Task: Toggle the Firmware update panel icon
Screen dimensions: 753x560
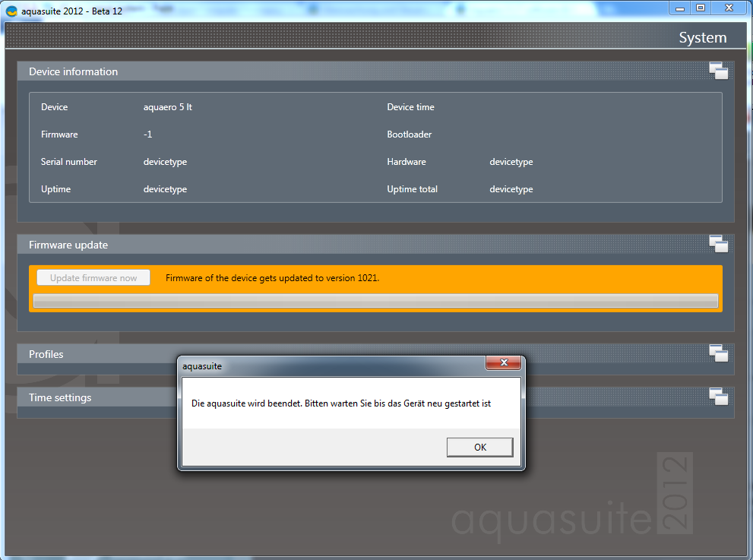Action: [x=718, y=245]
